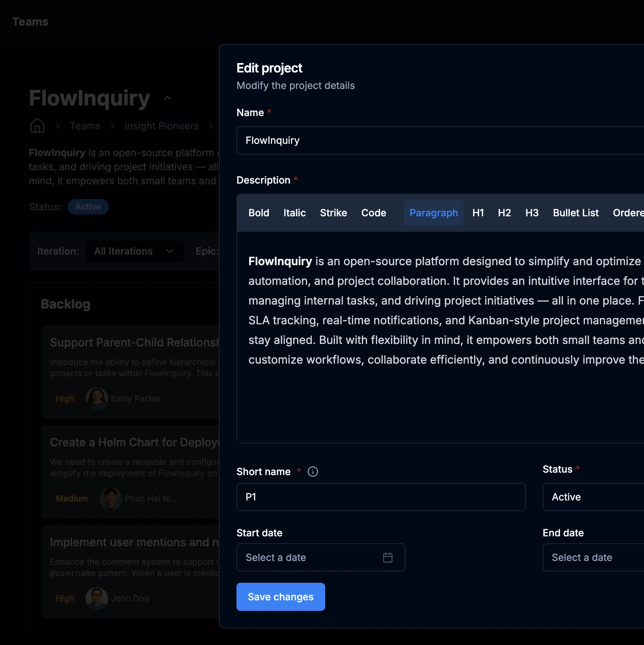Image resolution: width=644 pixels, height=645 pixels.
Task: Toggle Strike formatting in toolbar
Action: tap(333, 213)
